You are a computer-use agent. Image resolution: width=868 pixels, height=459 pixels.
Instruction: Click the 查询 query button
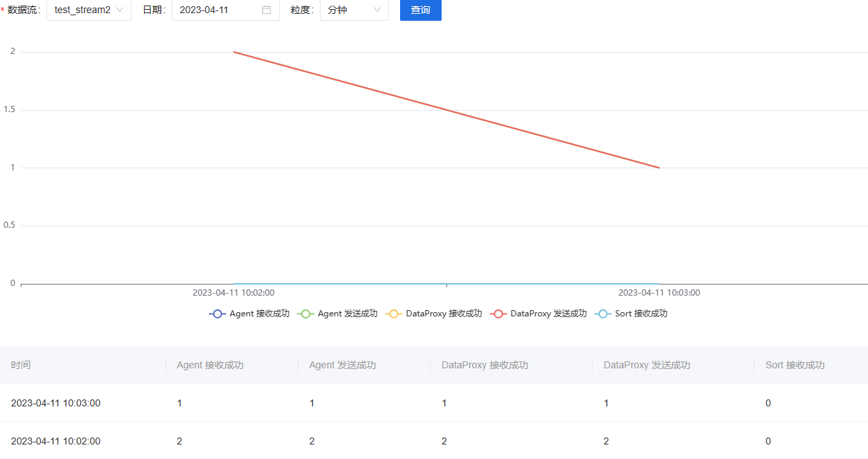[420, 10]
